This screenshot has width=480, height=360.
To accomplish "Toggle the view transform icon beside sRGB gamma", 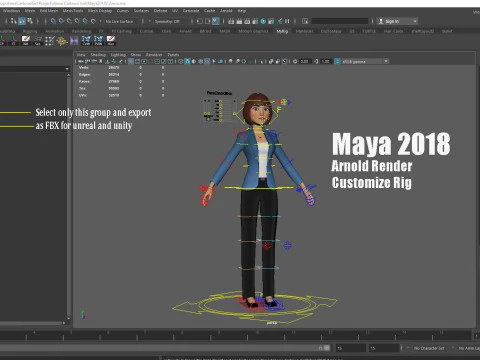I will coord(337,61).
